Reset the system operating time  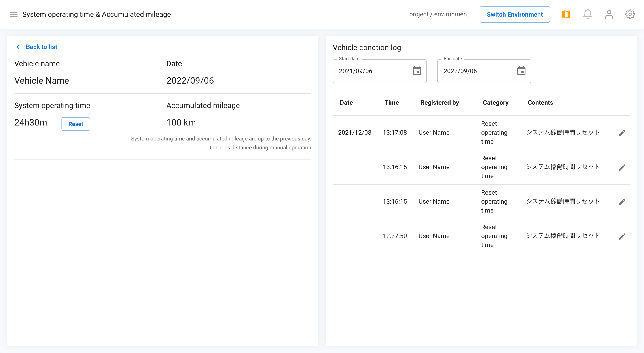pos(75,124)
